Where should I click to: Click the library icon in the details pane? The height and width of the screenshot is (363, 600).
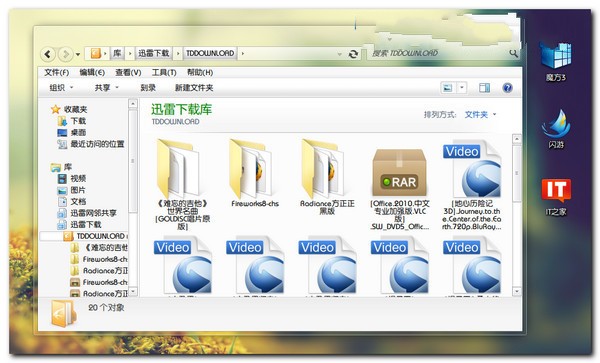click(63, 314)
